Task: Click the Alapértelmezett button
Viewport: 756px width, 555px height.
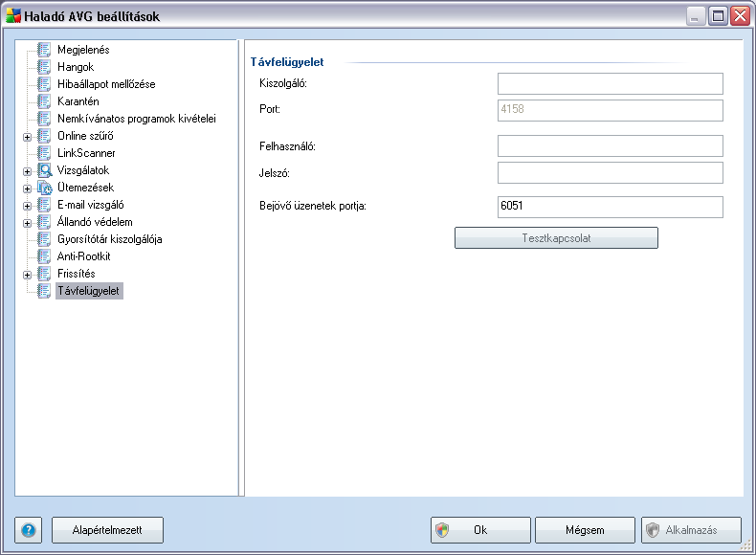Action: 107,530
